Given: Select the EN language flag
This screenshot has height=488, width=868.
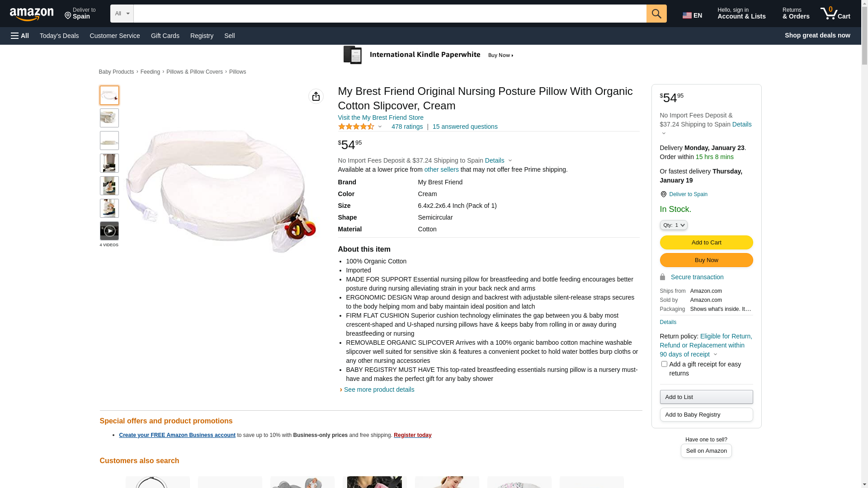Looking at the screenshot, I should (x=692, y=15).
